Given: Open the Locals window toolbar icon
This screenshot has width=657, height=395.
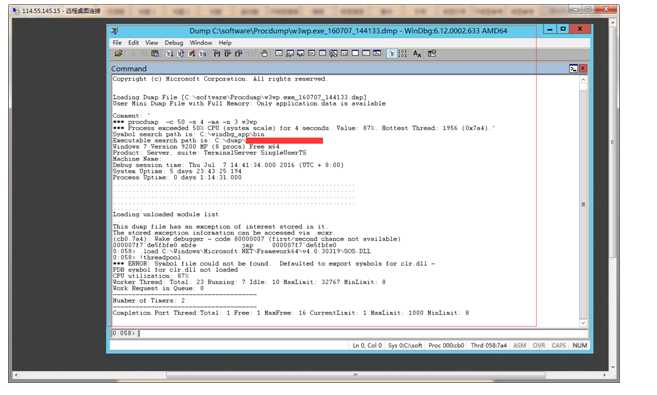Looking at the screenshot, I should [x=300, y=53].
